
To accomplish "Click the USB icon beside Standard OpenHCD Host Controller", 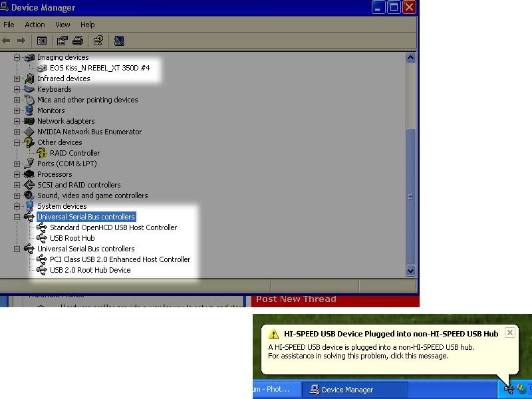I will 42,227.
